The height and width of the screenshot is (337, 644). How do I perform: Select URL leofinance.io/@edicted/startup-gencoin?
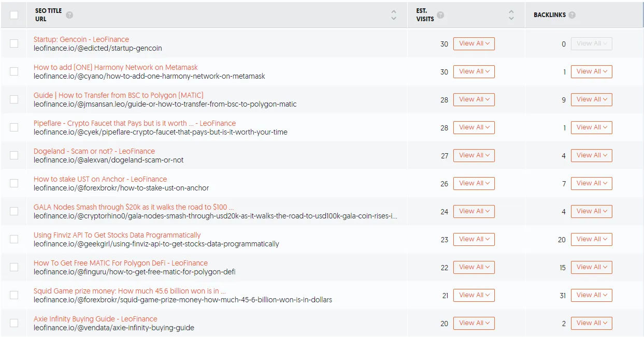(x=98, y=48)
